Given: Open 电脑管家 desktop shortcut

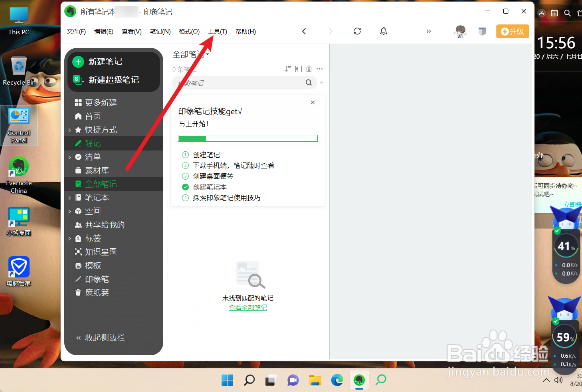Looking at the screenshot, I should pyautogui.click(x=19, y=271).
